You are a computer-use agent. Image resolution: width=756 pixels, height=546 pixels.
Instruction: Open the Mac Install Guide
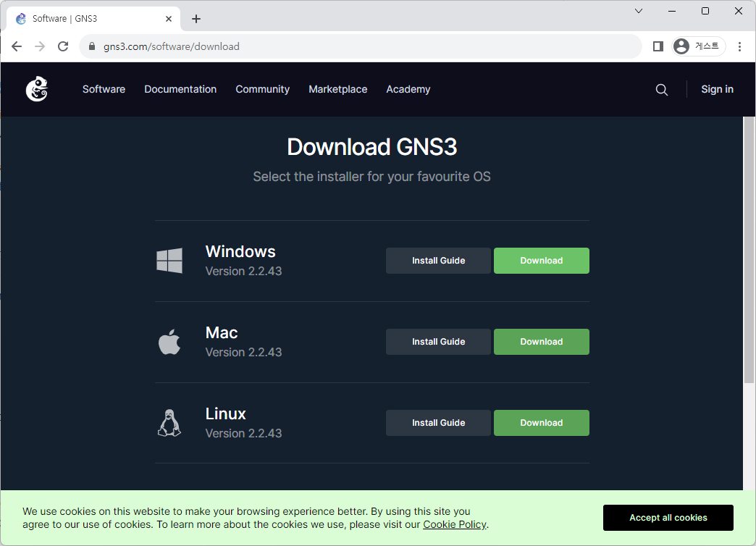tap(438, 342)
